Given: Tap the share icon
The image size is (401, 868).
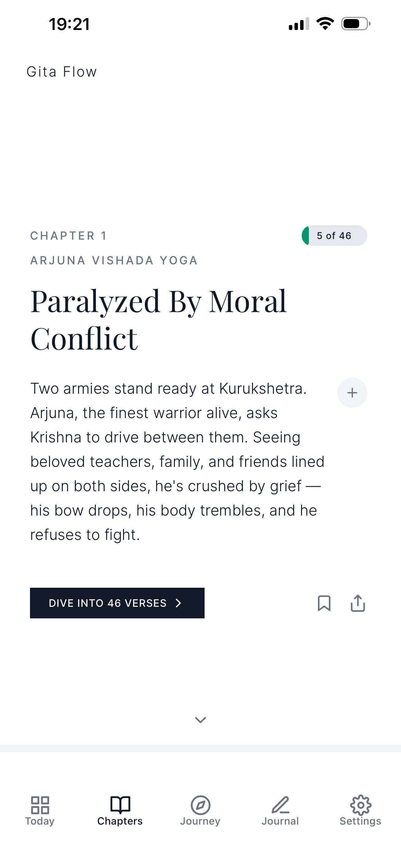Looking at the screenshot, I should [x=358, y=603].
